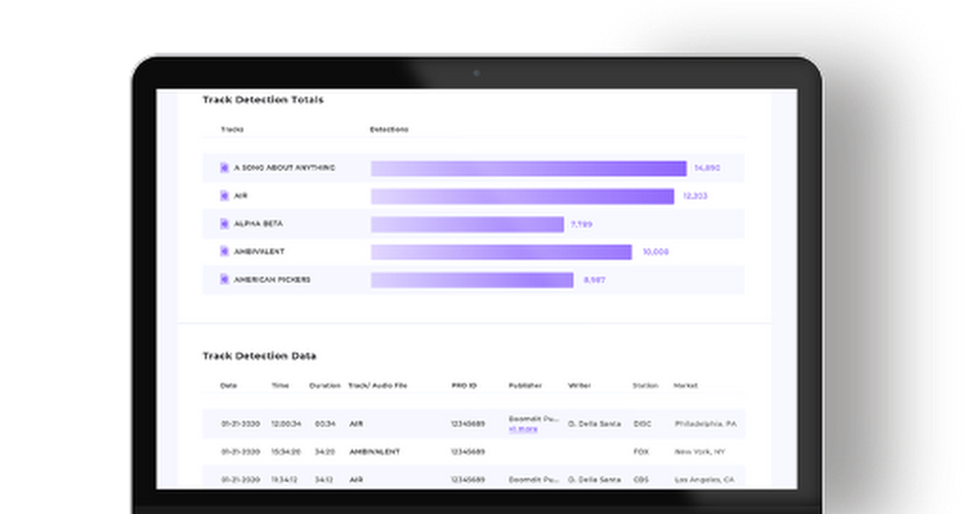Sort by the Duration column header
This screenshot has height=514, width=980.
[325, 385]
